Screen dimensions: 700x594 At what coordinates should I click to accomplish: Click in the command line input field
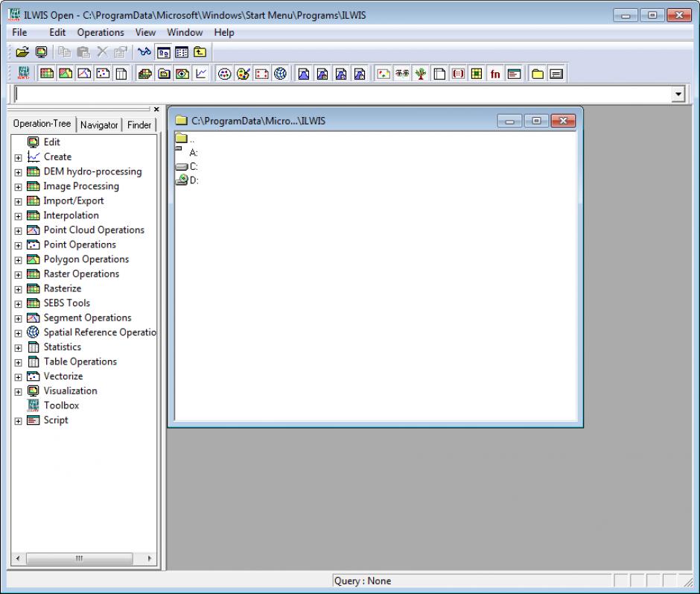tap(344, 95)
